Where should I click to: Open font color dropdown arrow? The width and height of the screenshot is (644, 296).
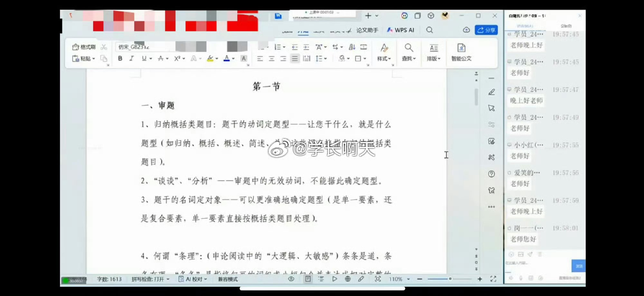[233, 59]
